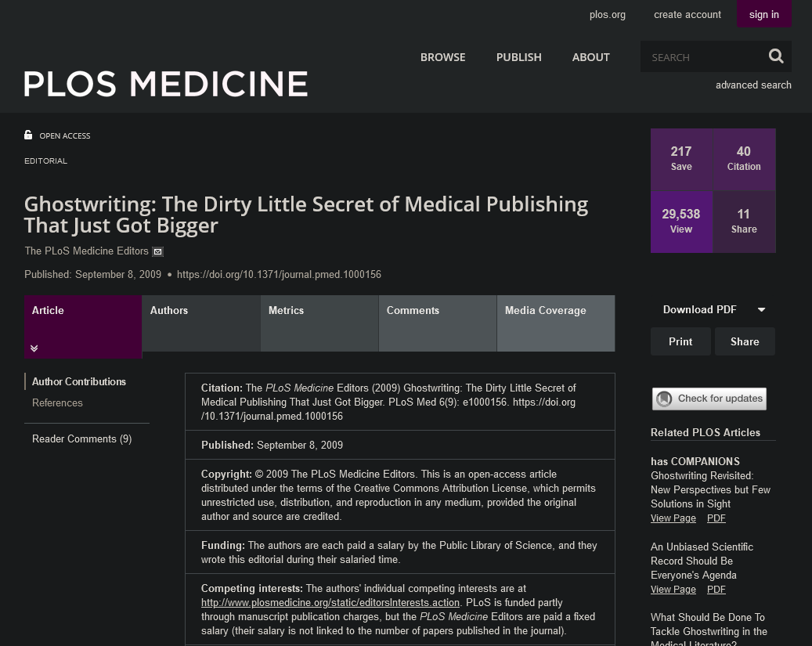Open the article DOI link under the title
The height and width of the screenshot is (646, 812).
coord(279,275)
